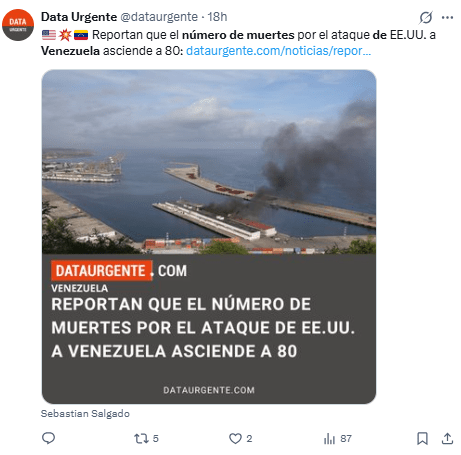
Task: Open the port smoke photo
Action: click(209, 162)
